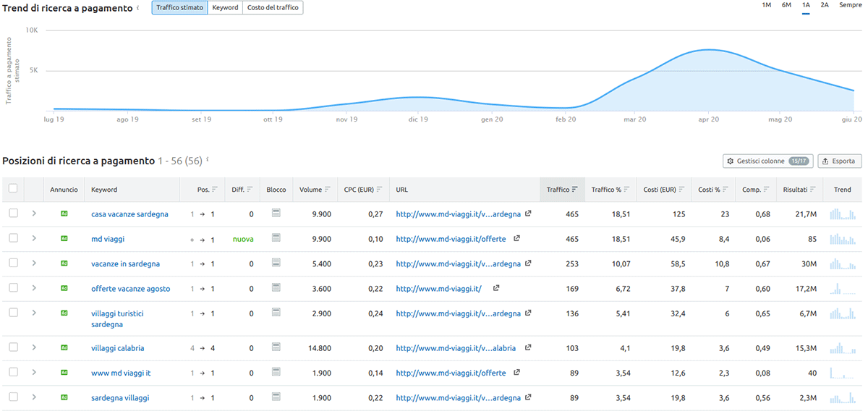The image size is (868, 414).
Task: Check the sardegna villaggi row
Action: [13, 397]
